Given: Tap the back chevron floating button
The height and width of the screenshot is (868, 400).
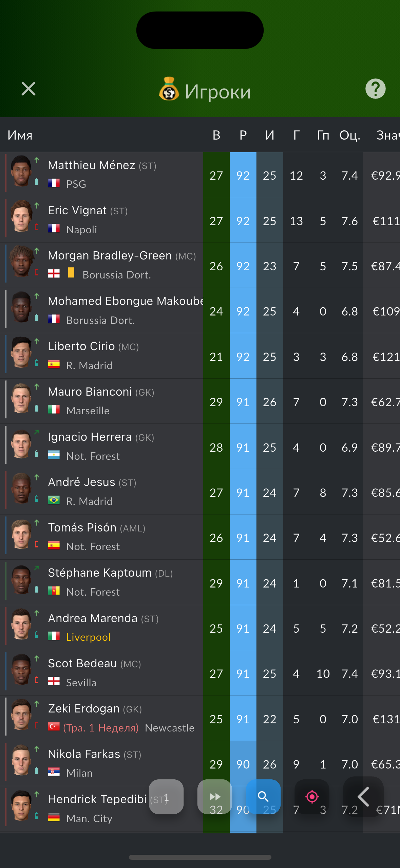Looking at the screenshot, I should click(363, 796).
